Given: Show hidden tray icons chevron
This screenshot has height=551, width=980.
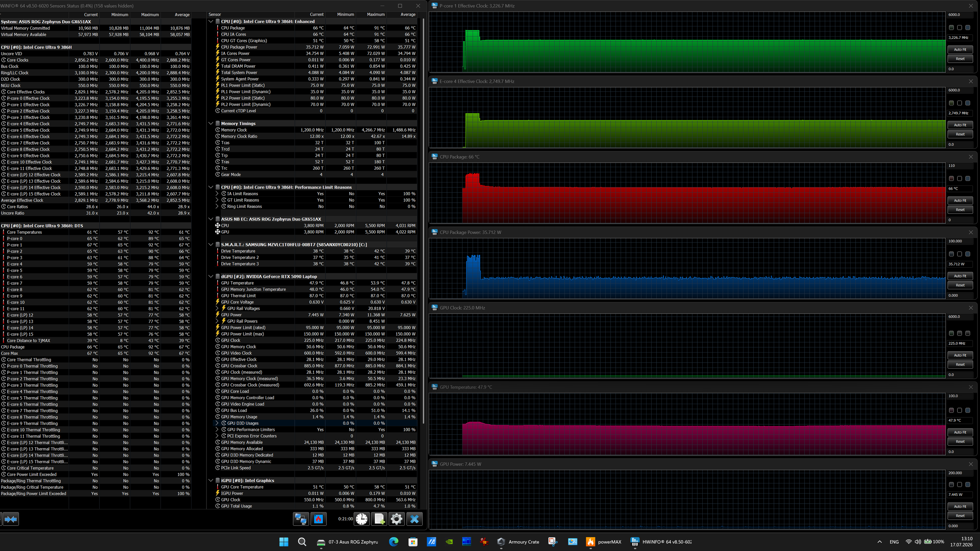Looking at the screenshot, I should click(x=880, y=542).
